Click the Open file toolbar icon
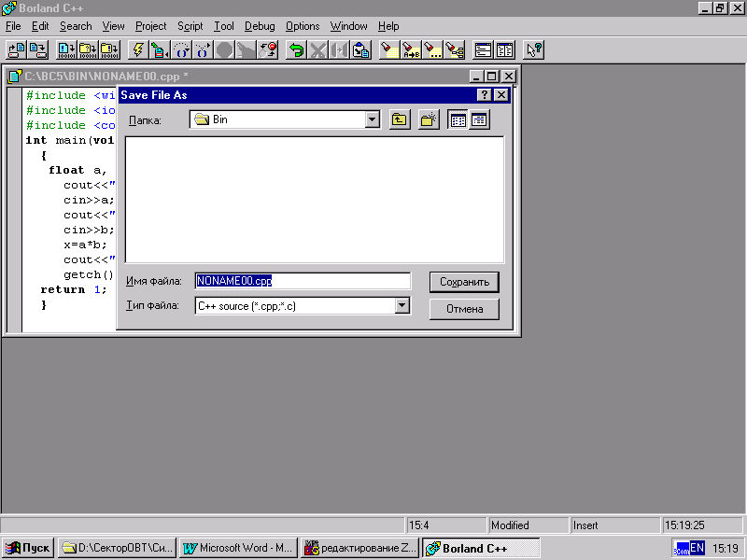This screenshot has height=560, width=747. [x=17, y=50]
